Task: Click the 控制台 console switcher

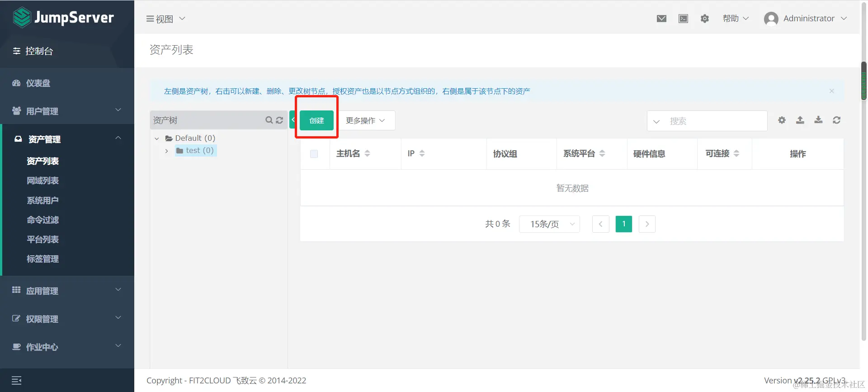Action: (x=33, y=51)
